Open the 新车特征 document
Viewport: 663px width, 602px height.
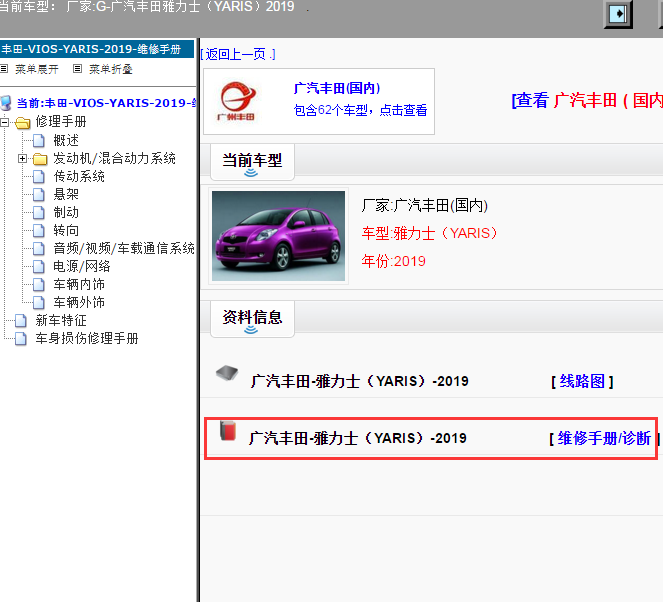tap(61, 320)
